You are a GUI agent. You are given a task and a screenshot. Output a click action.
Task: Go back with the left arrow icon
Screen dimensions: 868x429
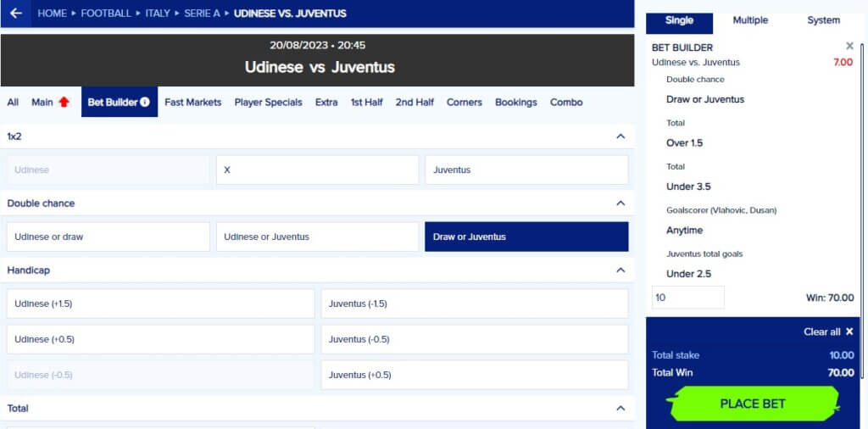click(16, 13)
